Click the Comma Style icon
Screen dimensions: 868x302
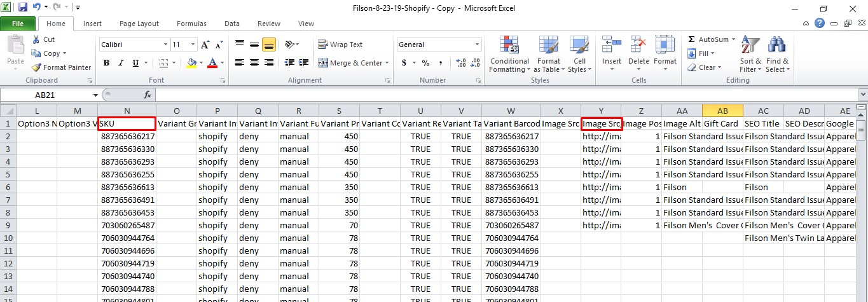coord(439,63)
